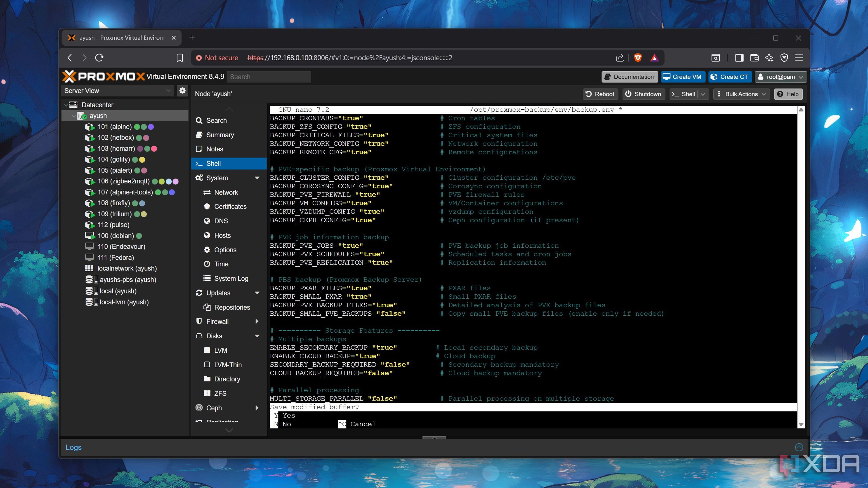This screenshot has height=488, width=868.
Task: Open the System Log
Action: 231,278
